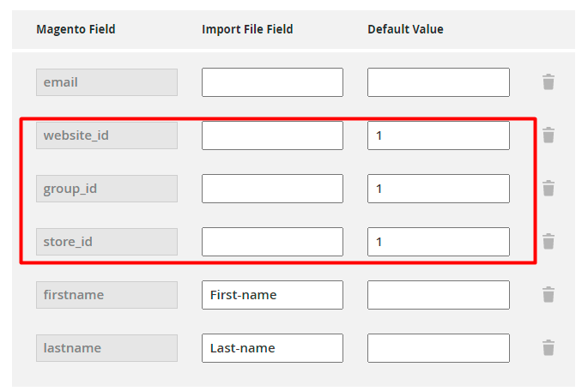
Task: Select group_id Import File Field input
Action: tap(272, 189)
